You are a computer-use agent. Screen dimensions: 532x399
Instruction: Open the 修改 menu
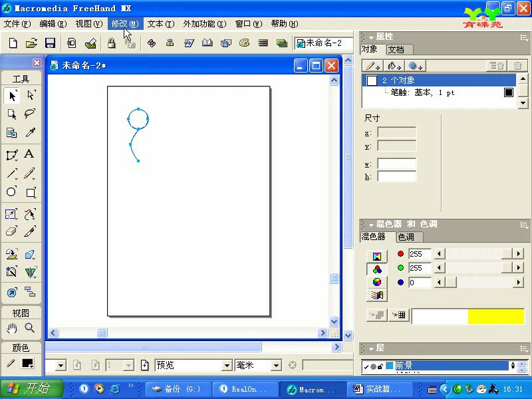(125, 24)
